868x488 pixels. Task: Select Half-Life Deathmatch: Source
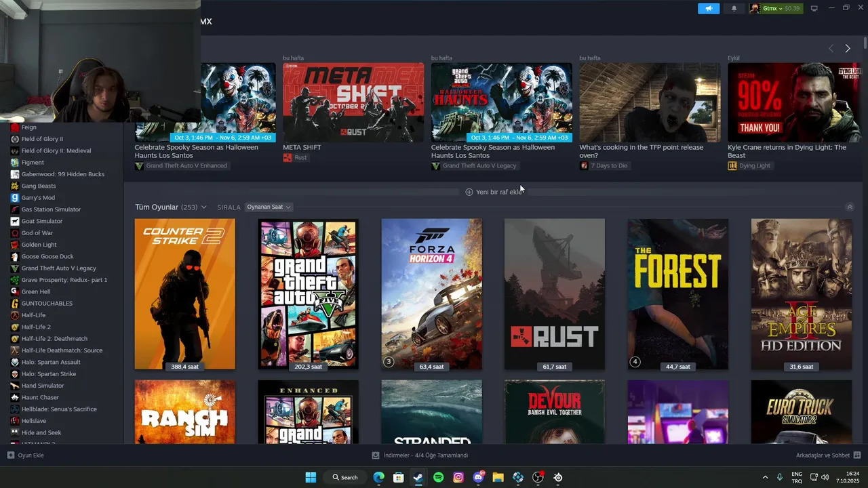pos(62,350)
